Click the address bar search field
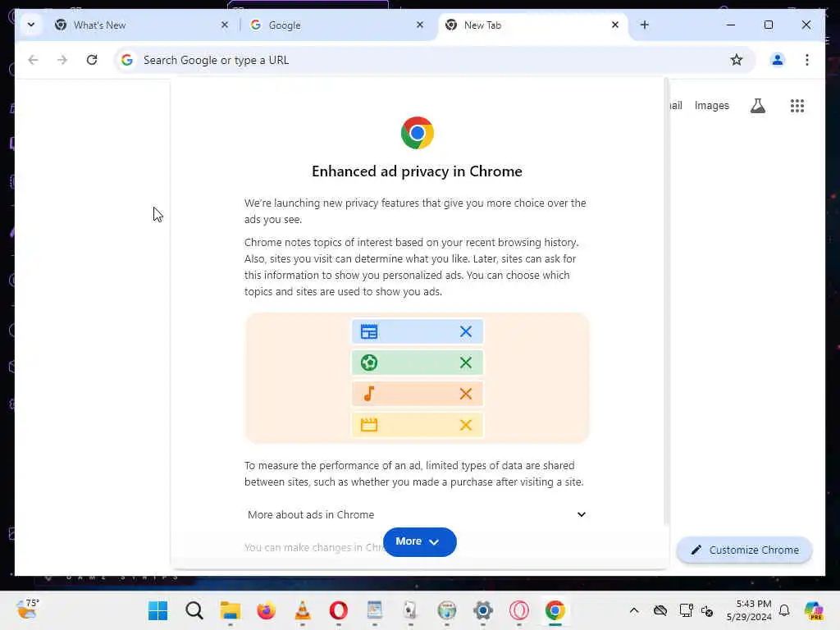This screenshot has width=840, height=630. click(434, 60)
